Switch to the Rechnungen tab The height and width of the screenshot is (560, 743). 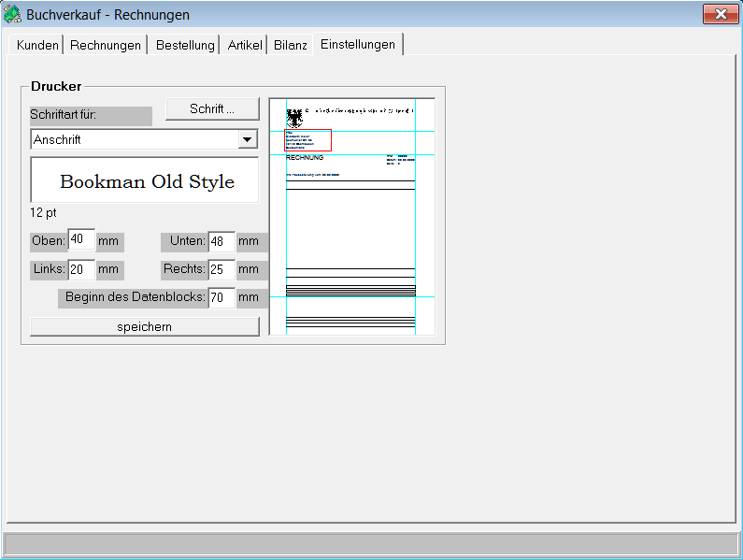pos(106,45)
